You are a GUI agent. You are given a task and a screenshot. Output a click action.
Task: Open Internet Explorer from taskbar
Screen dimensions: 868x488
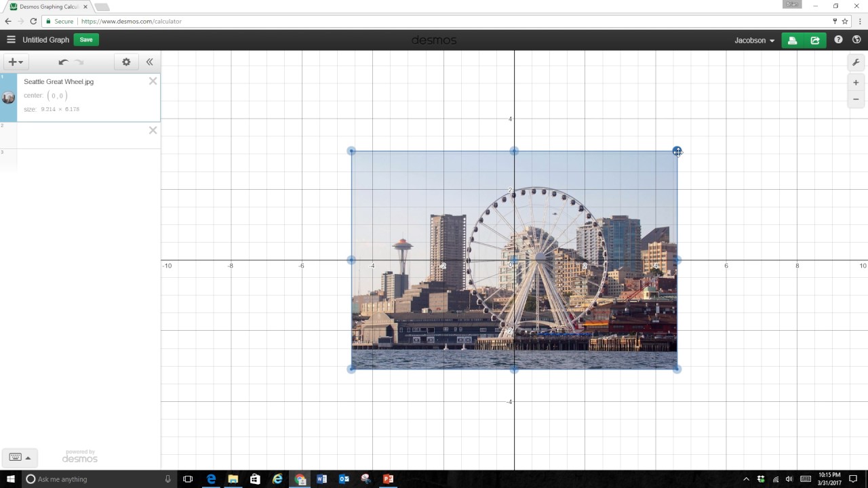coord(277,479)
